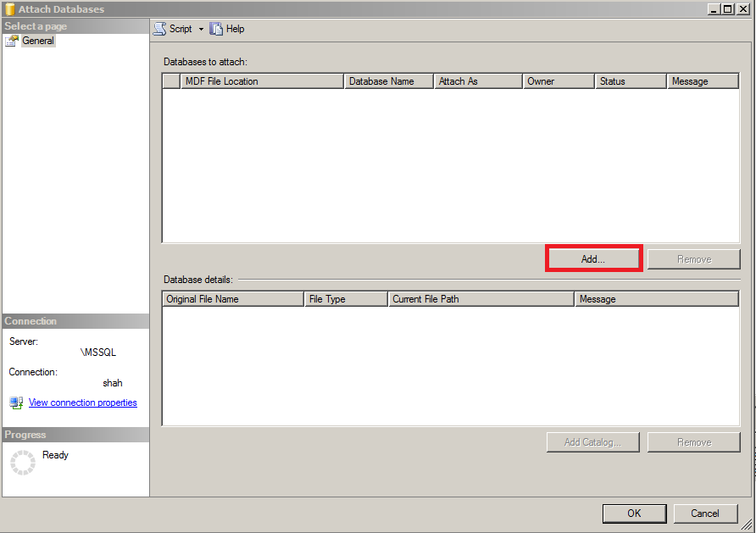This screenshot has height=533, width=756.
Task: Open the View connection properties link
Action: click(x=82, y=403)
